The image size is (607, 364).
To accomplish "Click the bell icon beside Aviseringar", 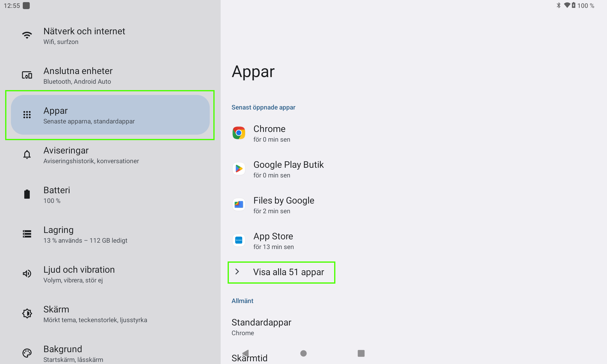I will click(x=27, y=155).
